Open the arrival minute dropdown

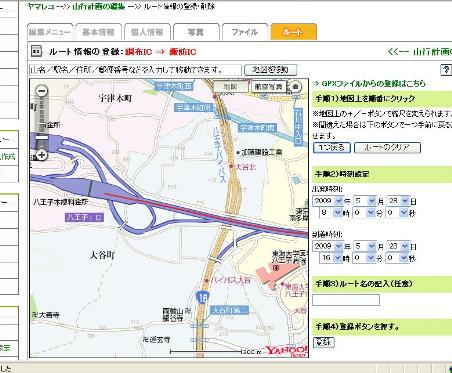tap(365, 258)
